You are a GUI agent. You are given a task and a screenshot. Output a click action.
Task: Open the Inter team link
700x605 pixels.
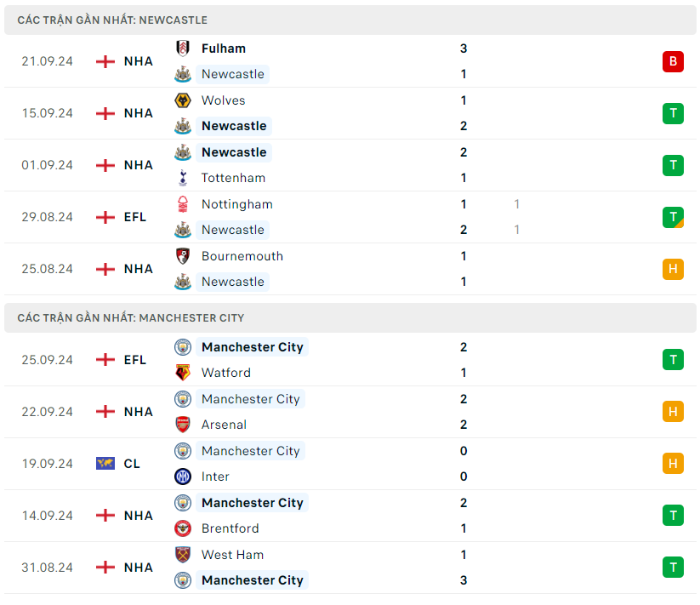click(x=215, y=477)
